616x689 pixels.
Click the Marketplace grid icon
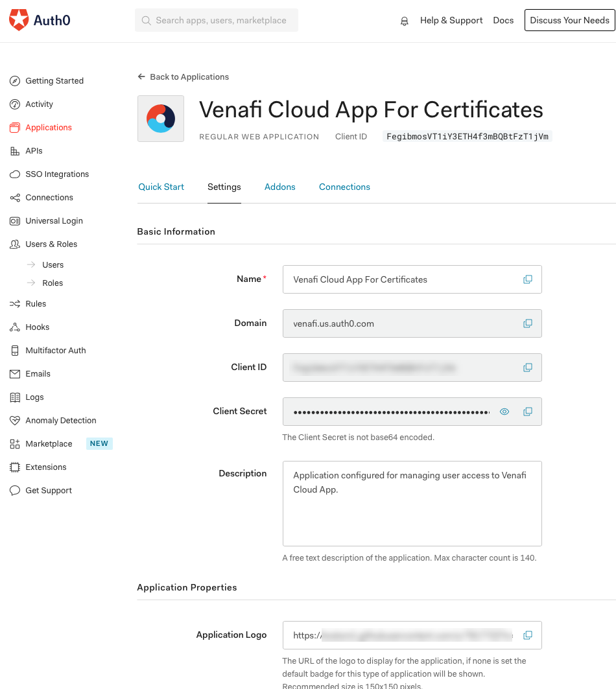click(x=15, y=444)
